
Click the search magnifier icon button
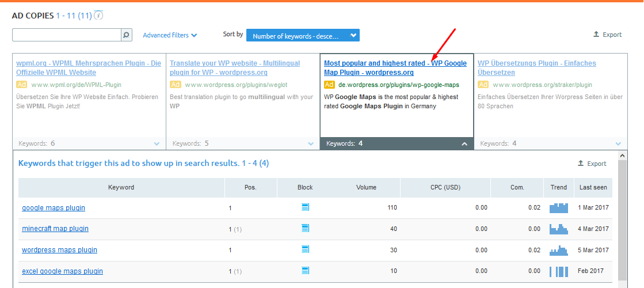click(x=127, y=35)
